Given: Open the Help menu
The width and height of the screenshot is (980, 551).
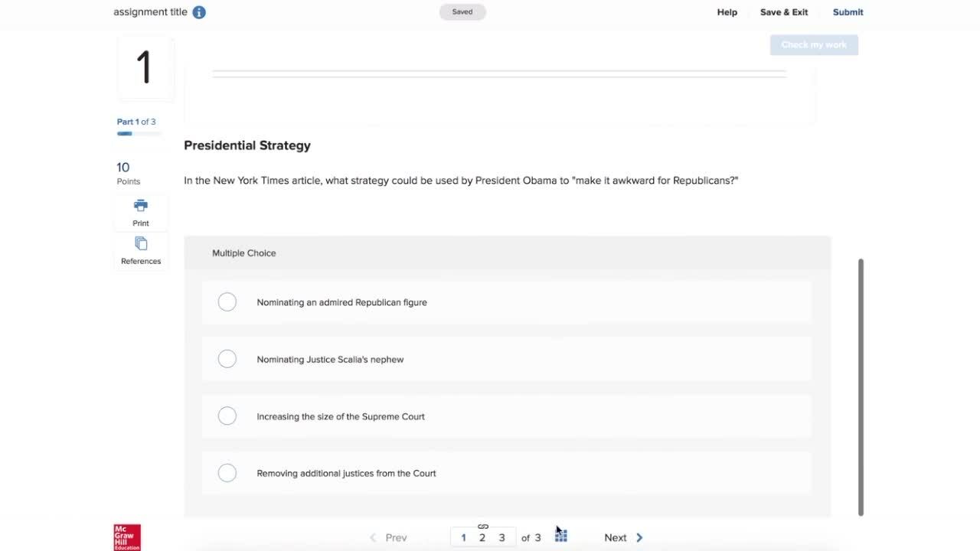Looking at the screenshot, I should [727, 12].
